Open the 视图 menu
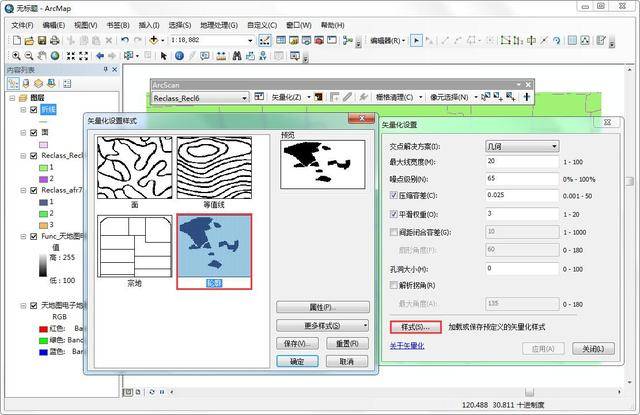The image size is (640, 415). tap(86, 25)
